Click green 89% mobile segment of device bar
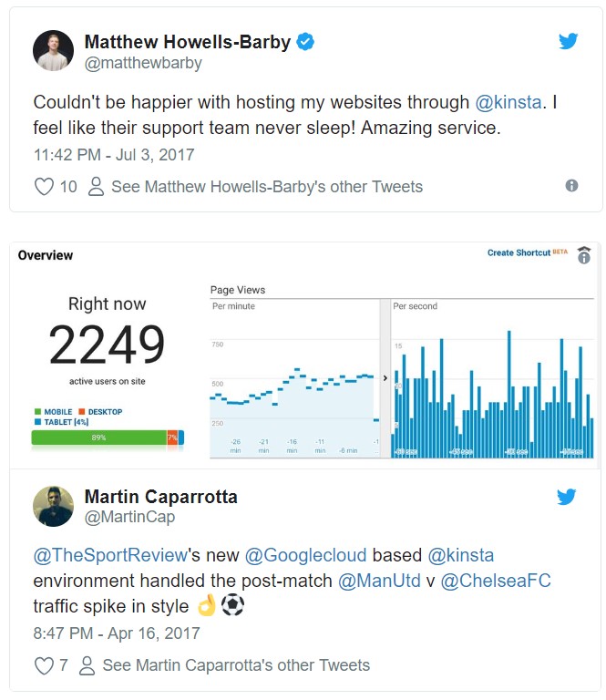The height and width of the screenshot is (700, 606). (x=98, y=437)
